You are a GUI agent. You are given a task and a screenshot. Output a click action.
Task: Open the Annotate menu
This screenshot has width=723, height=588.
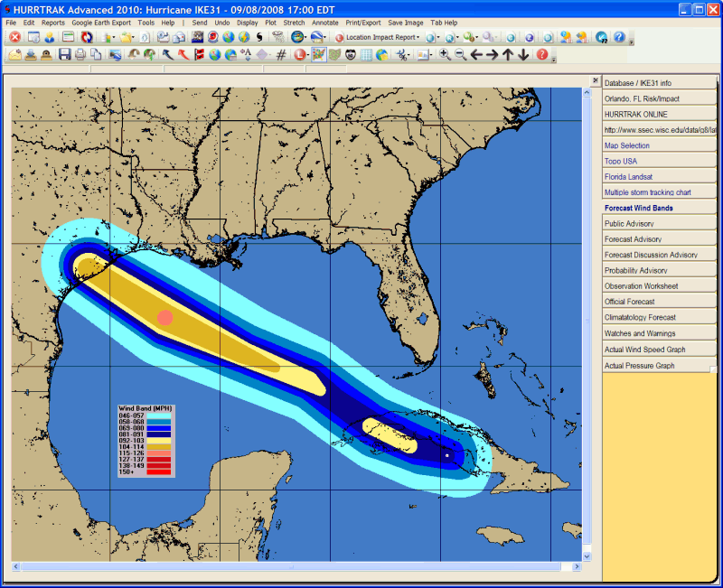(324, 22)
